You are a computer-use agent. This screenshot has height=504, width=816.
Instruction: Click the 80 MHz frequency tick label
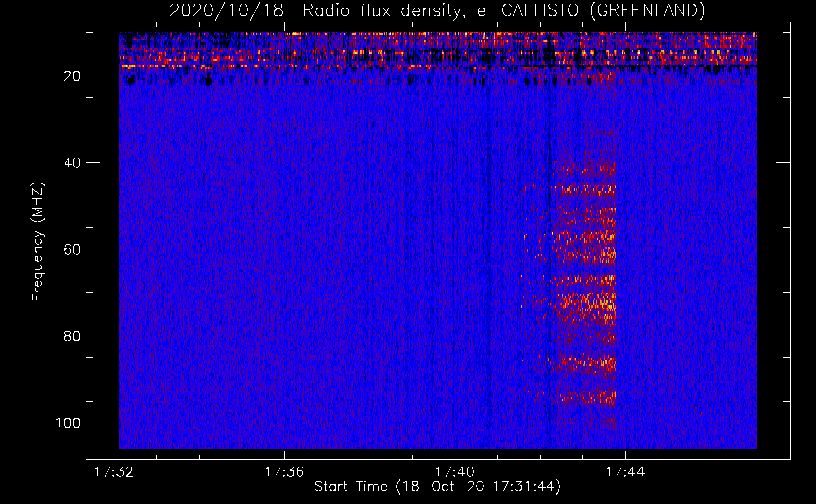tap(72, 336)
